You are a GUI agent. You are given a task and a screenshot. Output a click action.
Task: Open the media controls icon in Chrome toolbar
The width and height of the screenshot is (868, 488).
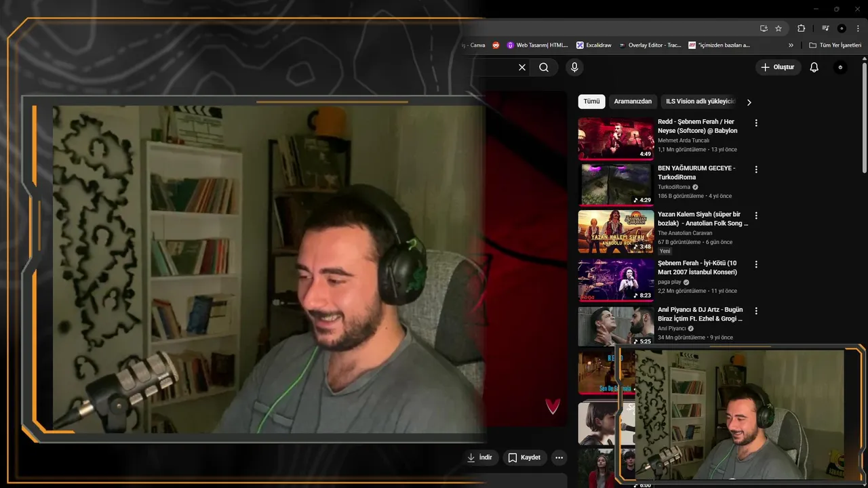point(825,28)
